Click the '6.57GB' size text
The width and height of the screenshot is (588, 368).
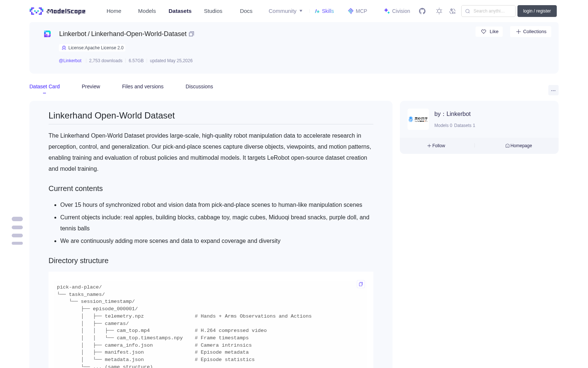click(x=136, y=61)
